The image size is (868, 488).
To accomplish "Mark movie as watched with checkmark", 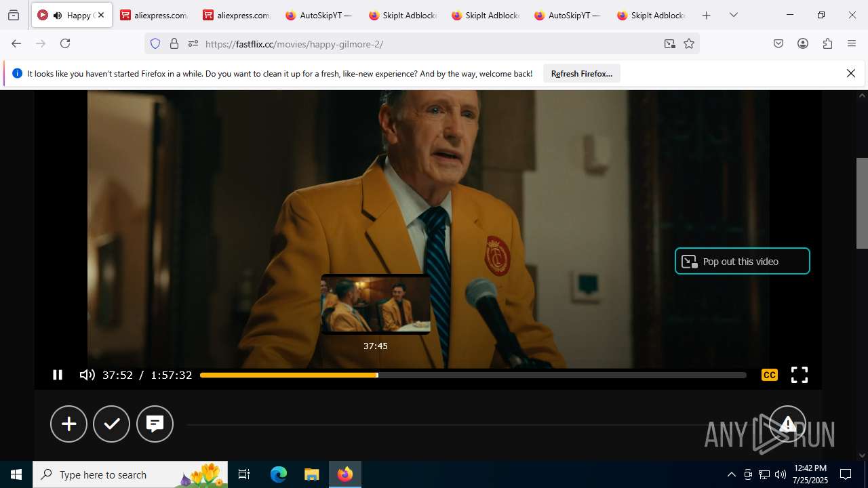I will 112,424.
